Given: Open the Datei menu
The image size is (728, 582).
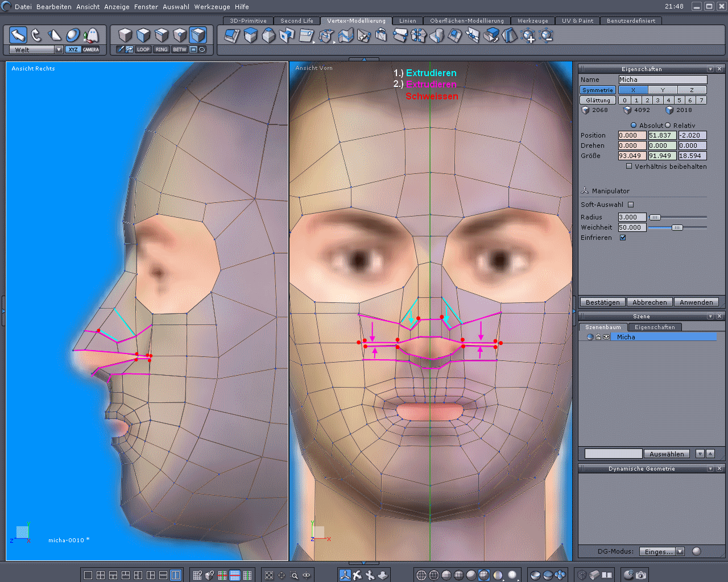Looking at the screenshot, I should pos(23,7).
